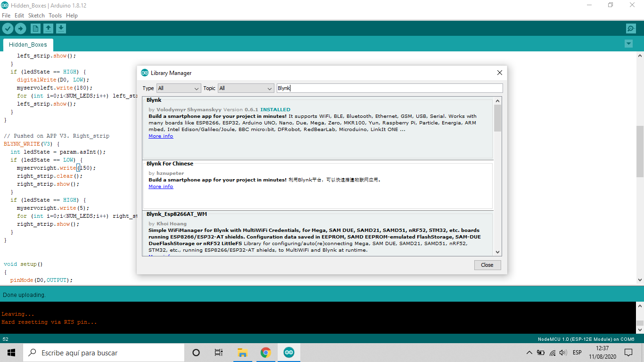Click the BLYNK_WRITE(V3) code line
The height and width of the screenshot is (362, 644).
coord(32,144)
